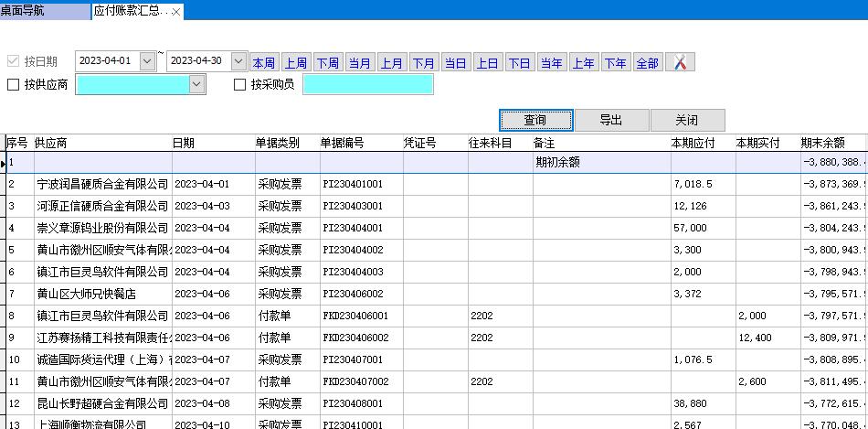This screenshot has height=429, width=868.
Task: Click the cyan 按采购员 input field
Action: tap(367, 85)
